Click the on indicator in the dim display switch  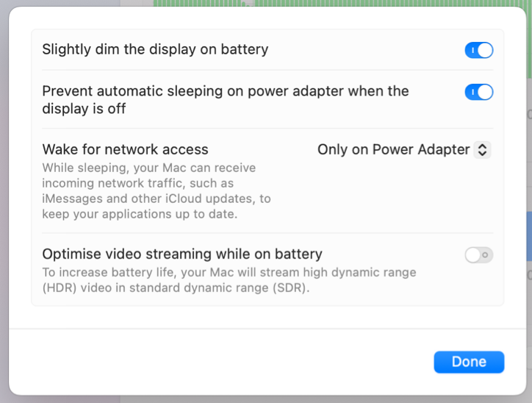[472, 50]
